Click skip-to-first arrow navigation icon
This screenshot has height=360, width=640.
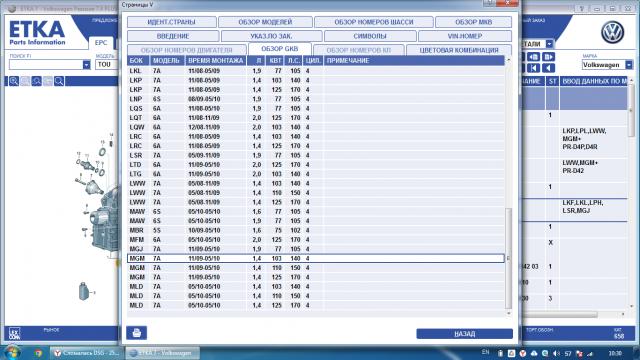tap(533, 68)
